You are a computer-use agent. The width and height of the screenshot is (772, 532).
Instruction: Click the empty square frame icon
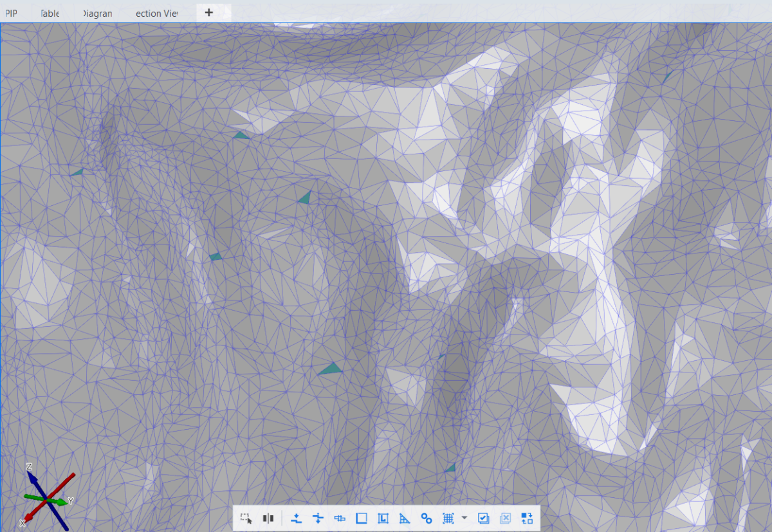(362, 518)
